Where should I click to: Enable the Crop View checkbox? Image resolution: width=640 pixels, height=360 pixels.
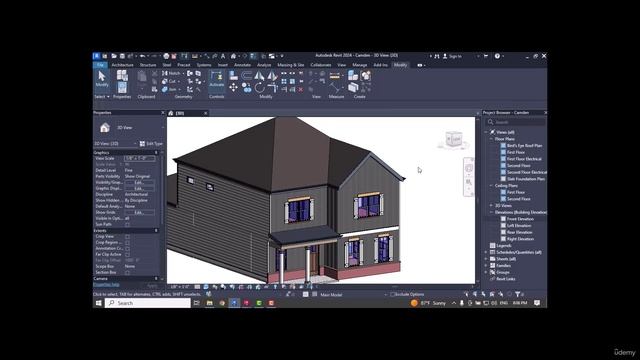coord(127,236)
